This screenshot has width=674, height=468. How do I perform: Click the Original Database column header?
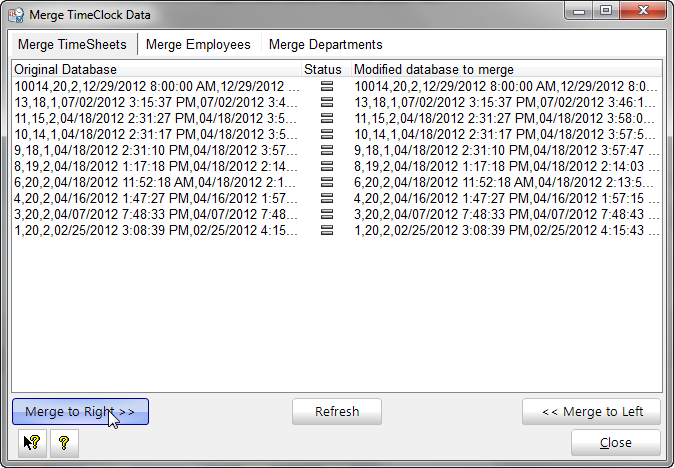point(66,70)
